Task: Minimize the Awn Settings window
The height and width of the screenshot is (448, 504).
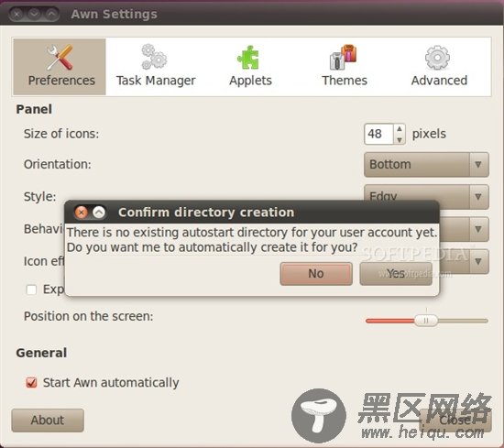Action: click(x=34, y=14)
